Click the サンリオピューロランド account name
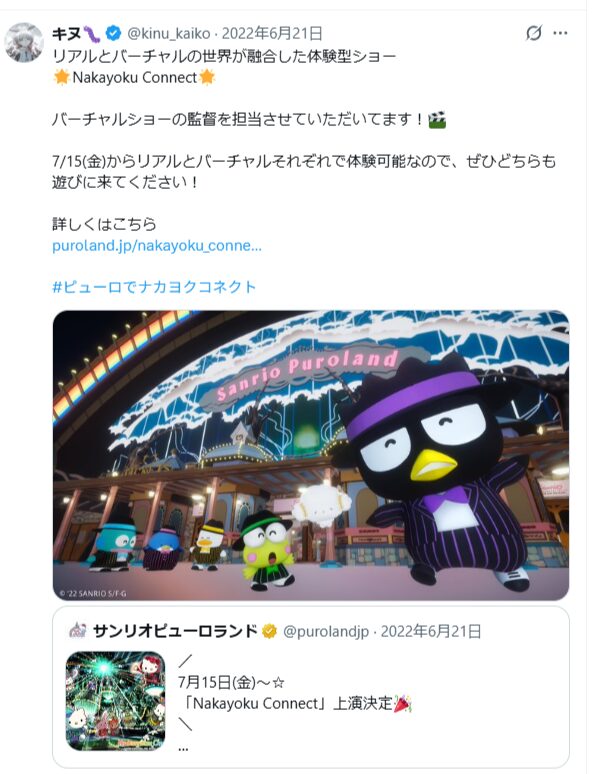Screen dimensions: 603x774 tap(175, 631)
